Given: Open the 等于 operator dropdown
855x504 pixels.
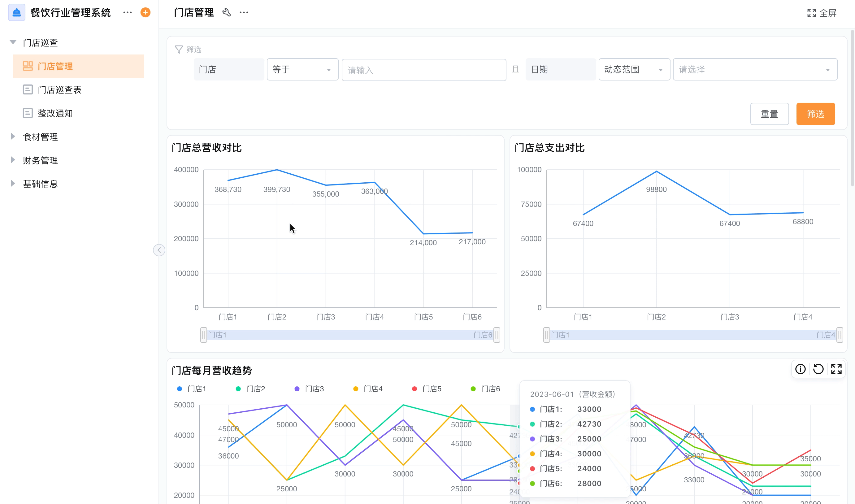Looking at the screenshot, I should point(302,70).
